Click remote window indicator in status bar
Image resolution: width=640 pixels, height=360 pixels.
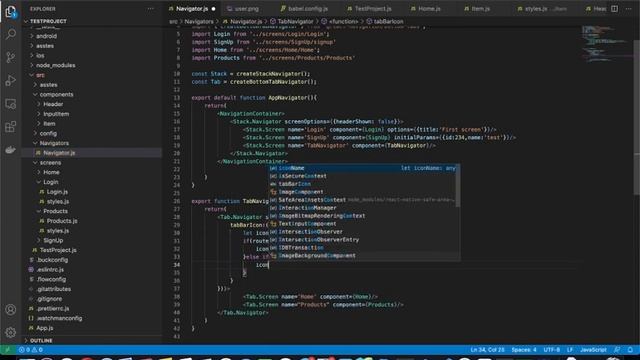(7, 350)
